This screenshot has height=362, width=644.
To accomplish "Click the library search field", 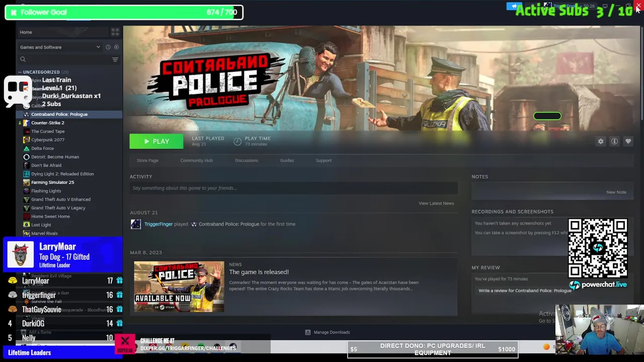I will [x=63, y=60].
